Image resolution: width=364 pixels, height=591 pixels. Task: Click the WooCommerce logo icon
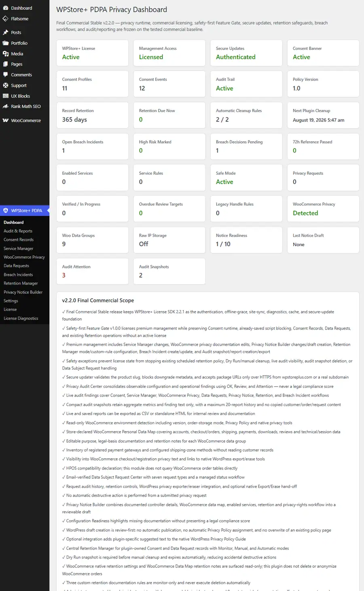coord(6,120)
